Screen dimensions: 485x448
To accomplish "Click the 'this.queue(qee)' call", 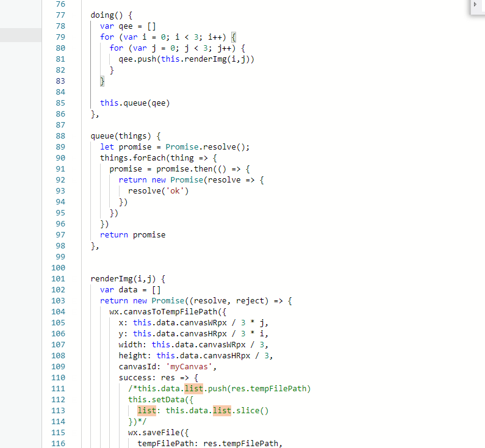I will pyautogui.click(x=135, y=103).
